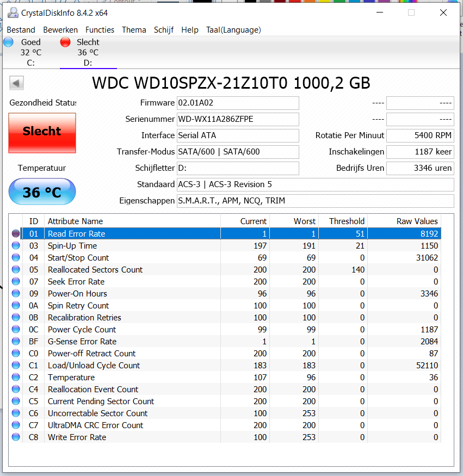Click the Firmware field showing 02.01A02
This screenshot has height=476, width=463.
[238, 103]
